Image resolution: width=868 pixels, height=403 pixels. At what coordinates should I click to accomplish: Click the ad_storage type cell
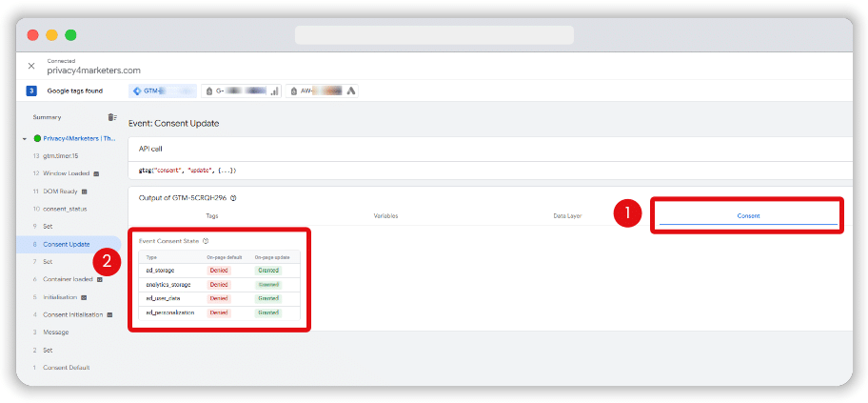pyautogui.click(x=159, y=271)
